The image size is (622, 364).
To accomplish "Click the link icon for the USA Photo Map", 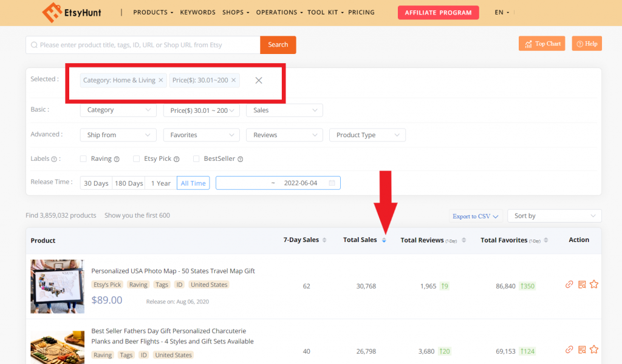I will click(x=569, y=285).
